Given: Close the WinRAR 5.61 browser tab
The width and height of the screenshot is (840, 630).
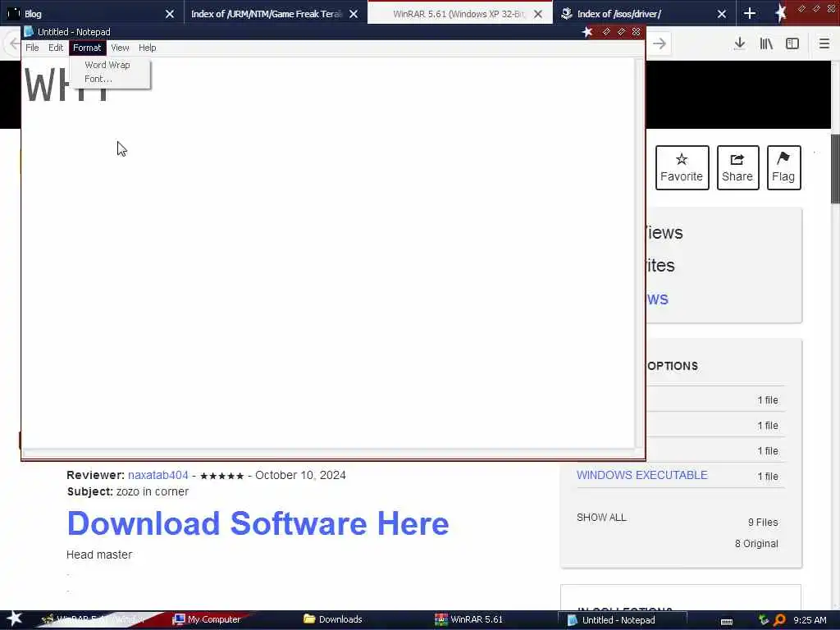Looking at the screenshot, I should pyautogui.click(x=538, y=14).
